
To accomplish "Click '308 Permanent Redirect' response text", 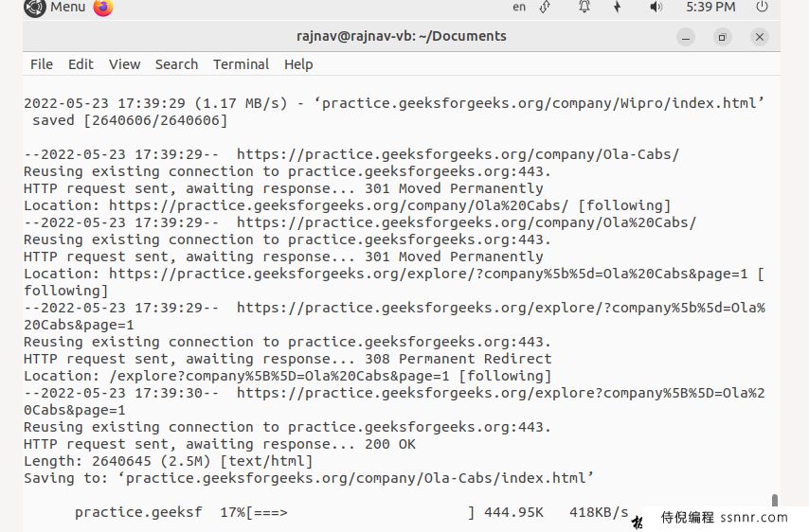I will [458, 359].
